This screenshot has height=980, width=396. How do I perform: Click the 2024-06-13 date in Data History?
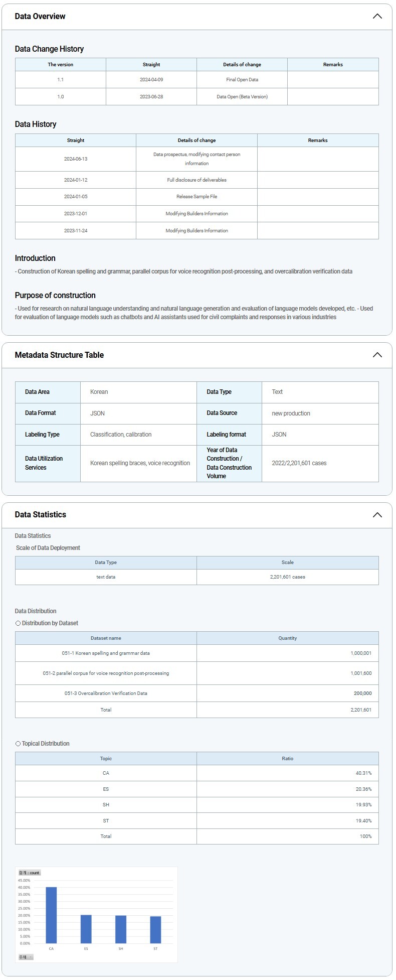[76, 159]
